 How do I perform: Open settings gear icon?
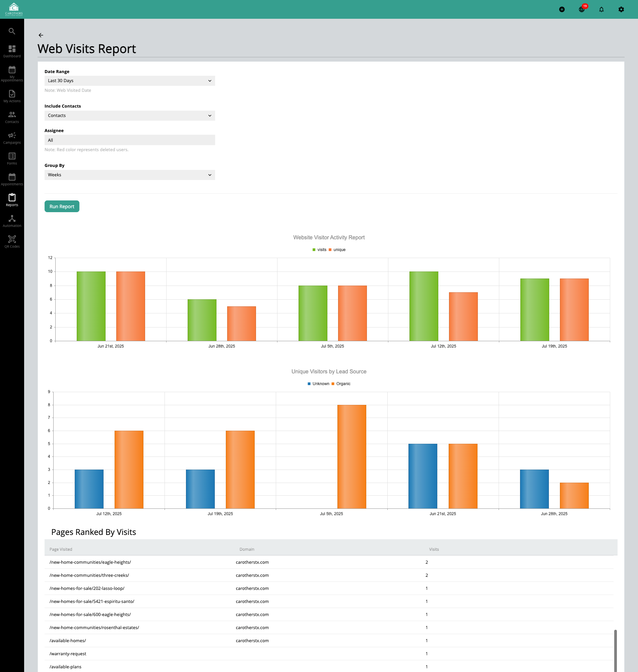(x=621, y=9)
